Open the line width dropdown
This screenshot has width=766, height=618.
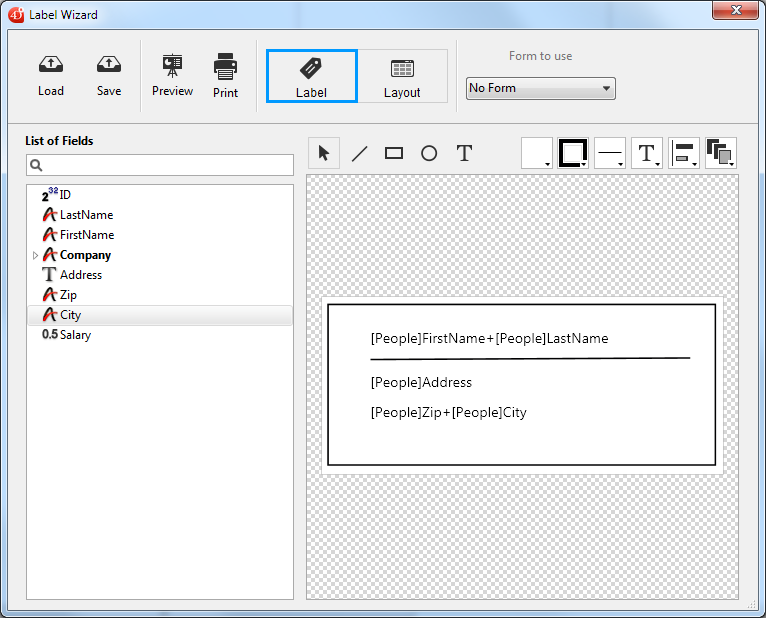tap(610, 153)
